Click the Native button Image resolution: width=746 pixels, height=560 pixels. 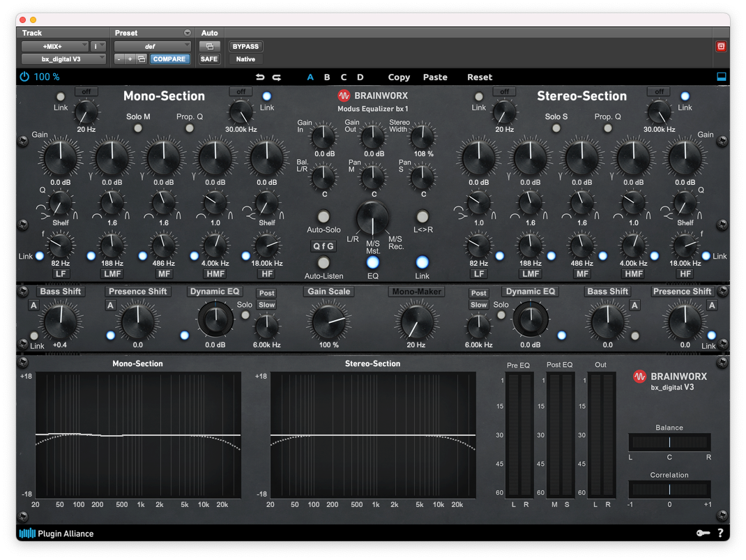tap(245, 59)
